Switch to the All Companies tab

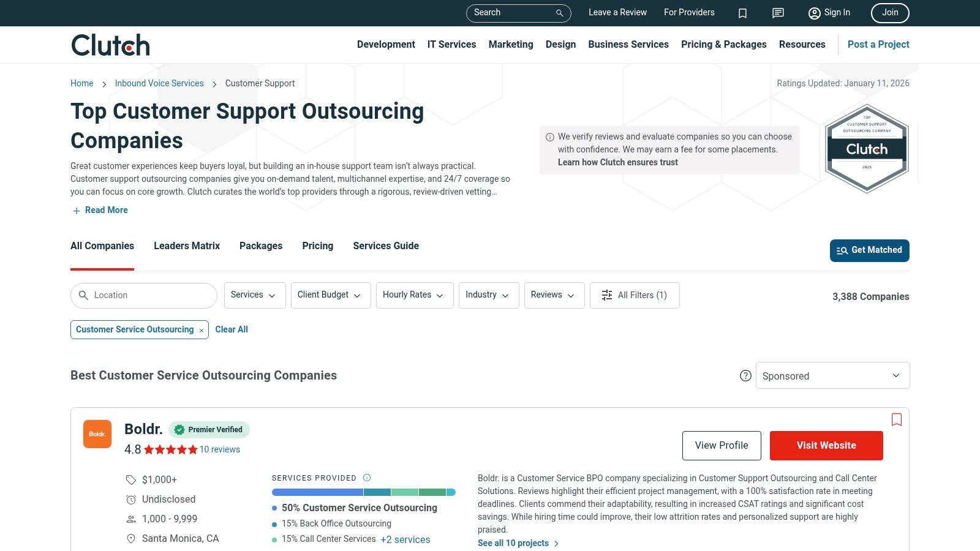tap(102, 246)
